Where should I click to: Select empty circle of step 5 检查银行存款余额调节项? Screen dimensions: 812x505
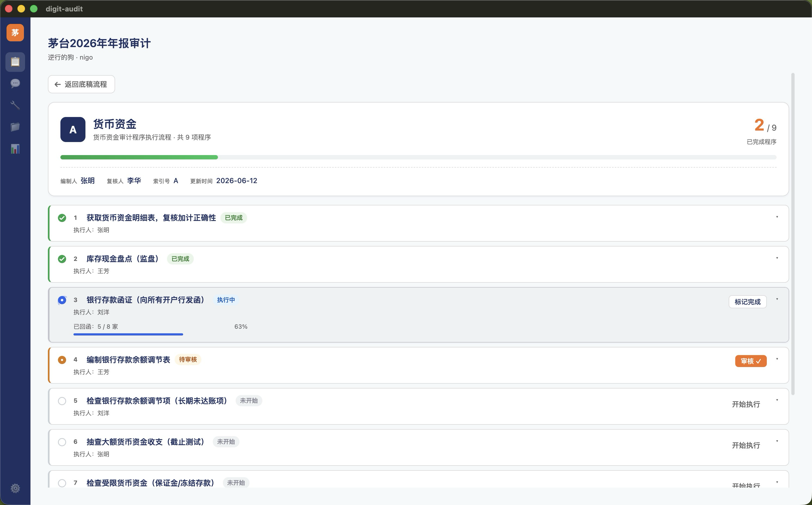[x=62, y=401]
